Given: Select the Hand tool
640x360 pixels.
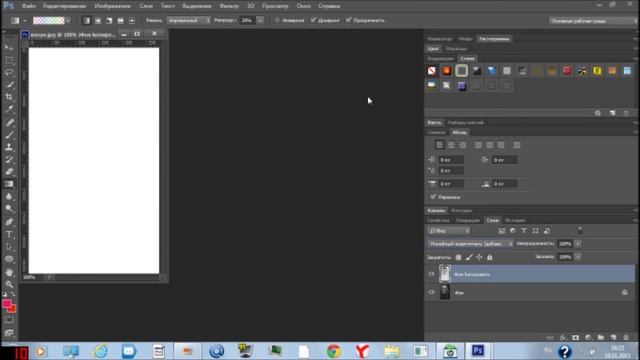Looking at the screenshot, I should tap(9, 272).
